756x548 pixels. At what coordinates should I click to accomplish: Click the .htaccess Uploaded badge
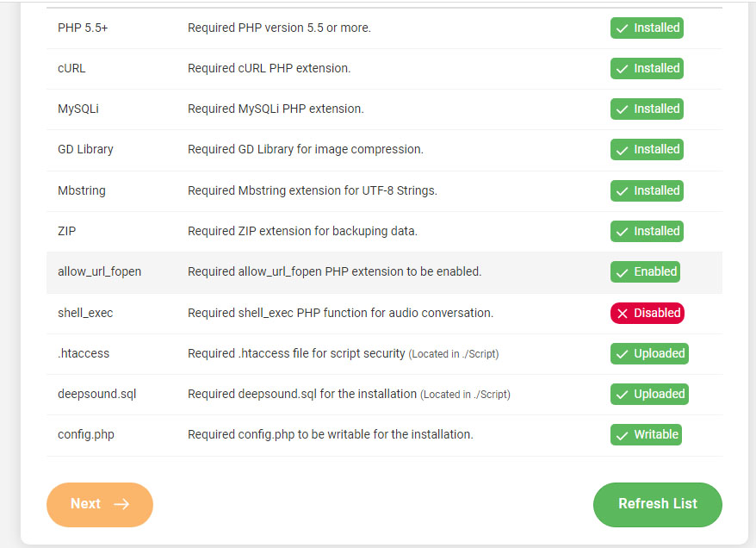[649, 353]
